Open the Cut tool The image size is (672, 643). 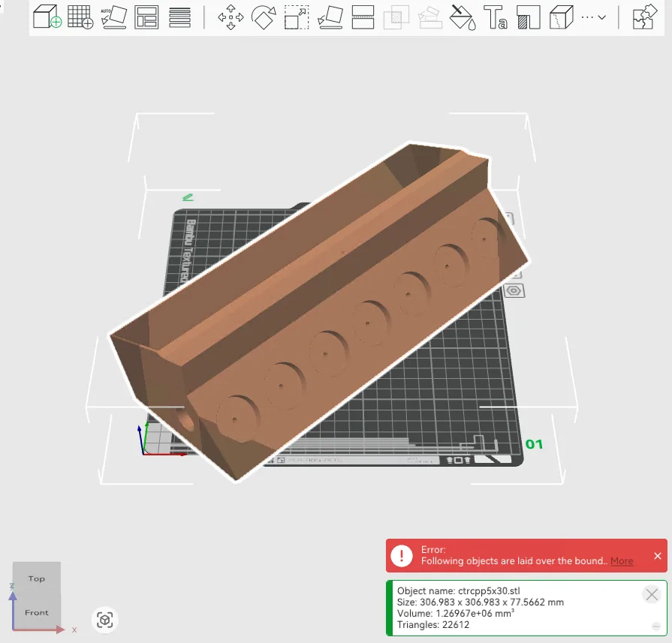tap(363, 17)
